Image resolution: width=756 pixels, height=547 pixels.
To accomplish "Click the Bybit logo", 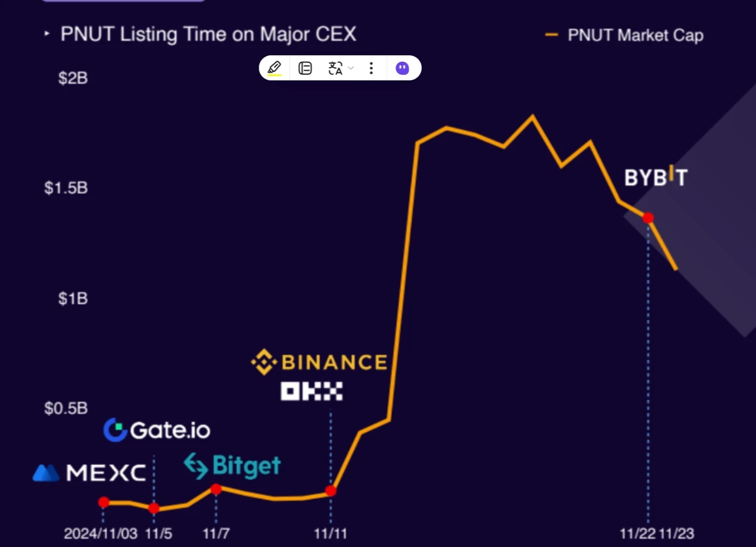I will [655, 177].
